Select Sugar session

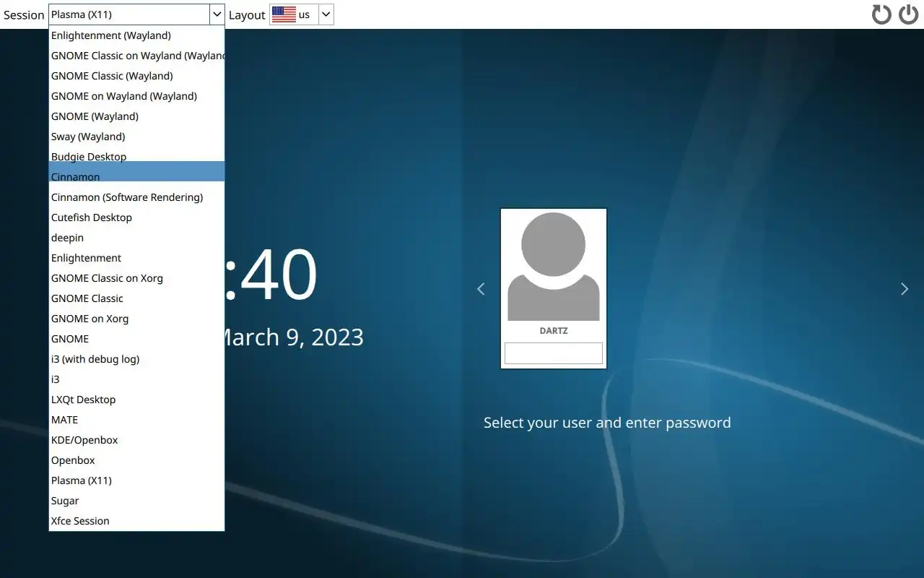point(136,501)
